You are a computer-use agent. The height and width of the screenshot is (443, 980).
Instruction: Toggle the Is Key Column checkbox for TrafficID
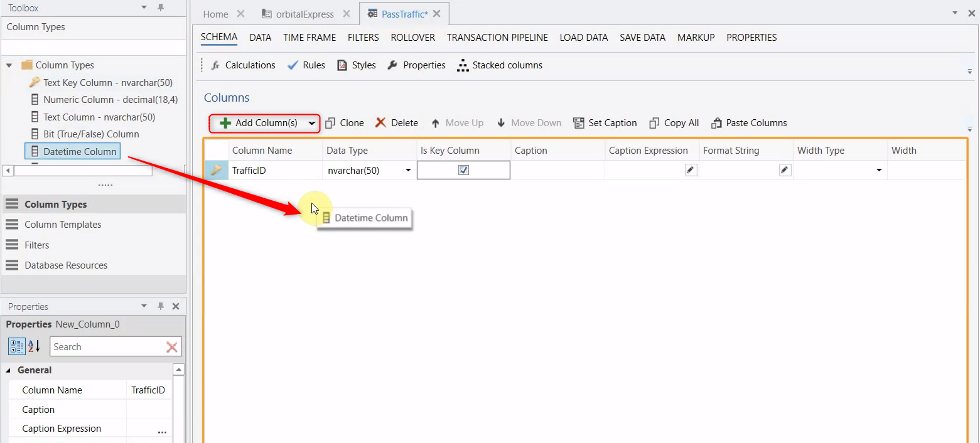463,169
